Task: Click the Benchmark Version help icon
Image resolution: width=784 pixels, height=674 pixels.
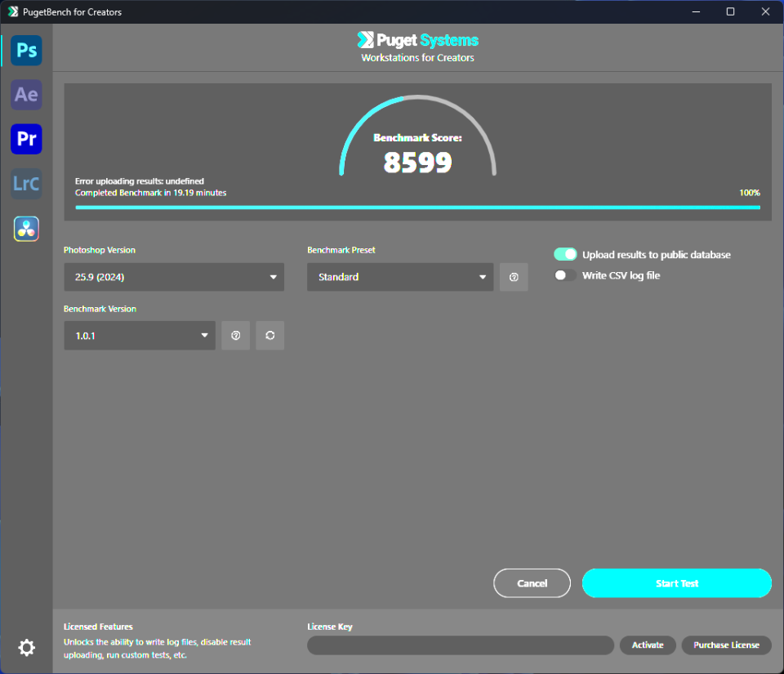Action: pos(235,336)
